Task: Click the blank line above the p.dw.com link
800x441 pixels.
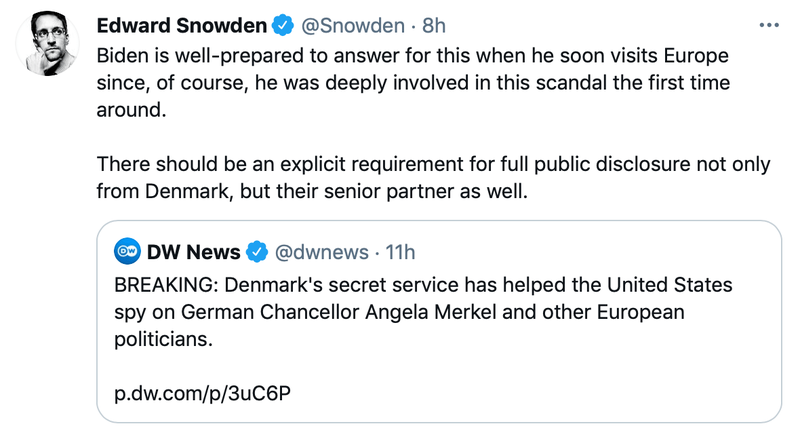Action: click(300, 365)
